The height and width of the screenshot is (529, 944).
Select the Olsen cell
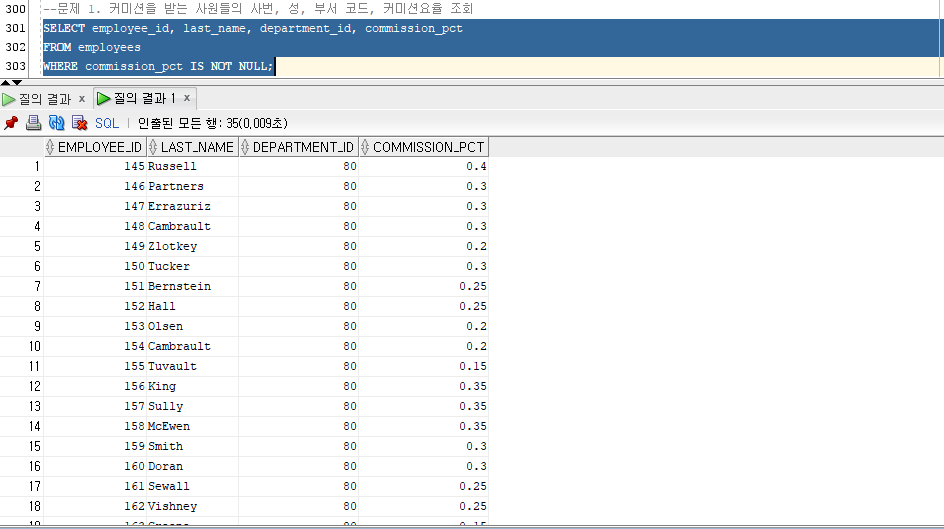click(x=193, y=326)
